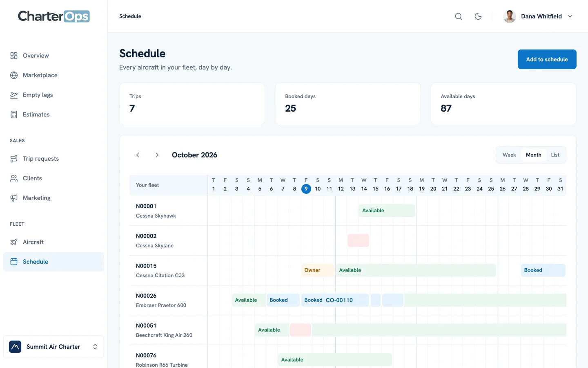
Task: Click N00001 Available block
Action: point(387,211)
